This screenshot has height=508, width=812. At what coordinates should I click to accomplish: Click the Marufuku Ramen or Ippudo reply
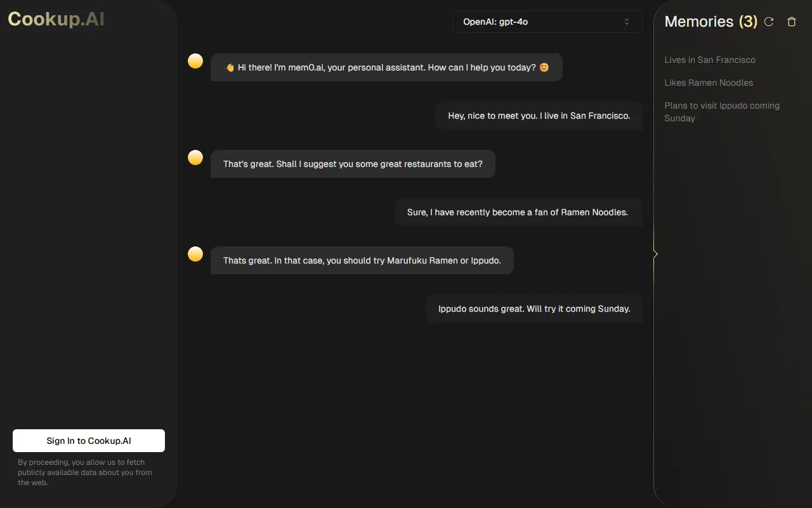362,260
